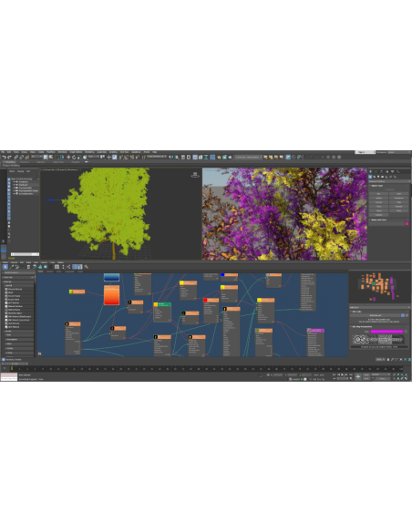Screen dimensions: 412x532
Task: Open the magenta OSL parameter color swatch
Action: tap(386, 332)
